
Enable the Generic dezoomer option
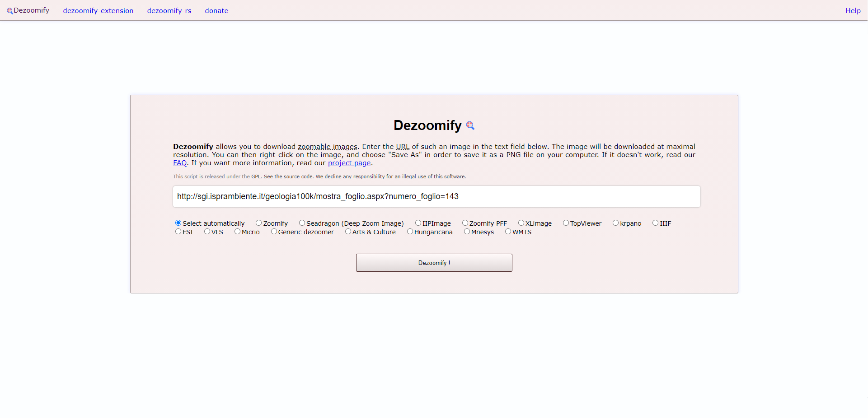point(274,231)
